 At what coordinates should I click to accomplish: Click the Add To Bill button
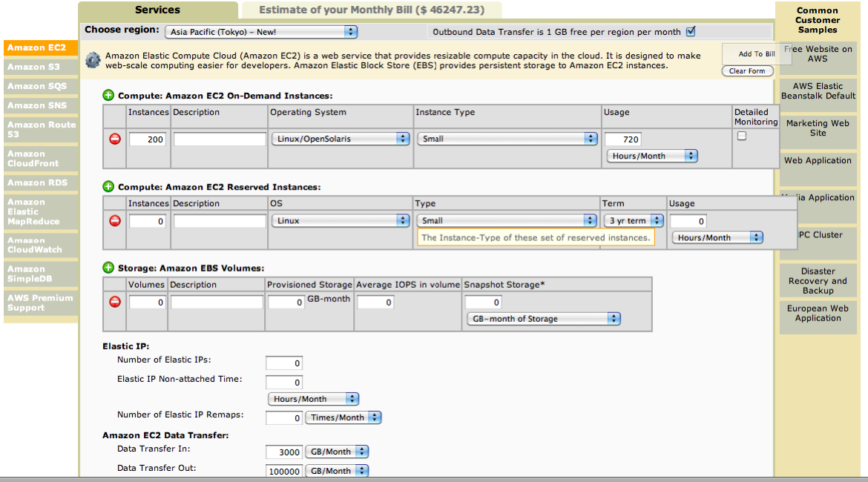coord(756,53)
